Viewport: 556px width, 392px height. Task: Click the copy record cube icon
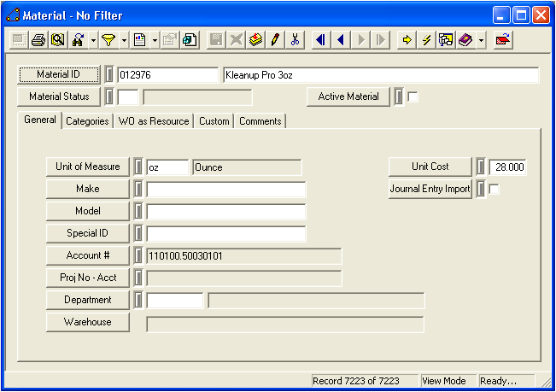tap(190, 40)
